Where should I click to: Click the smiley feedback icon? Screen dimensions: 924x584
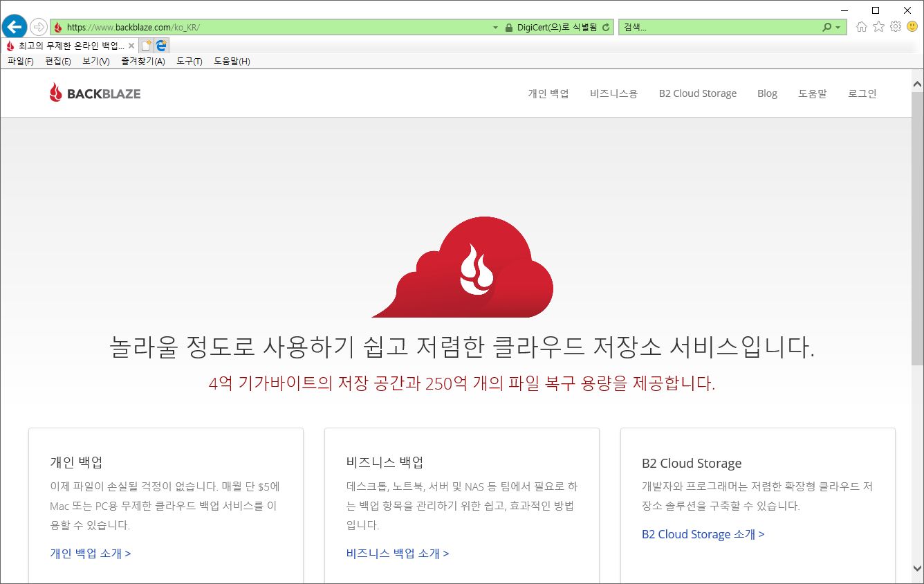tap(913, 26)
